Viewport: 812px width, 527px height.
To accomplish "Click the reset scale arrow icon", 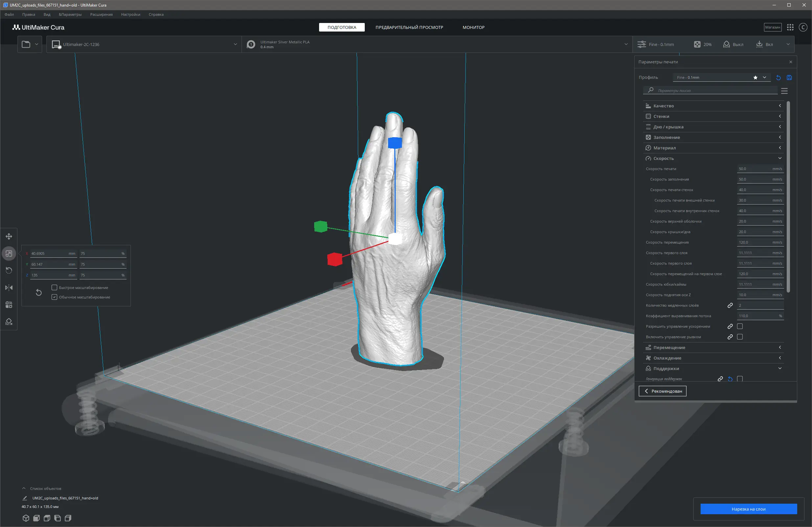I will (38, 292).
